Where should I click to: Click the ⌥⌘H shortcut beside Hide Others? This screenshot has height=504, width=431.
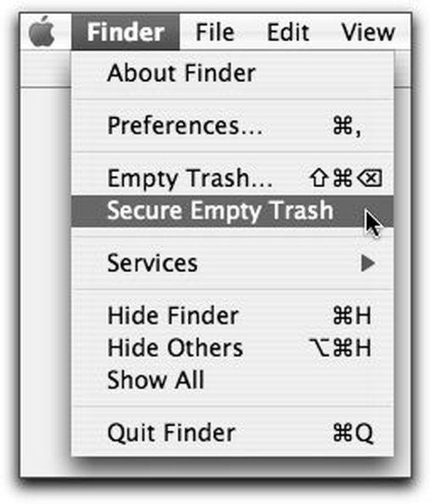[340, 348]
